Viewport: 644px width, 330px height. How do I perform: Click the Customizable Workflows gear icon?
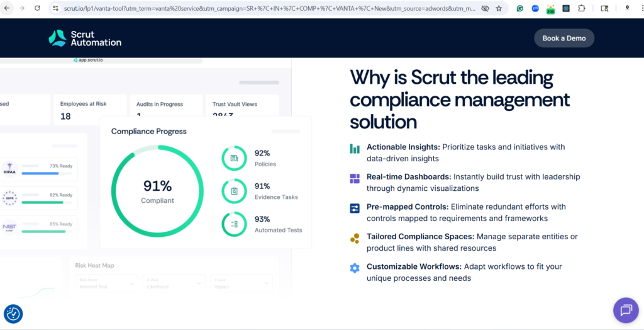point(355,268)
